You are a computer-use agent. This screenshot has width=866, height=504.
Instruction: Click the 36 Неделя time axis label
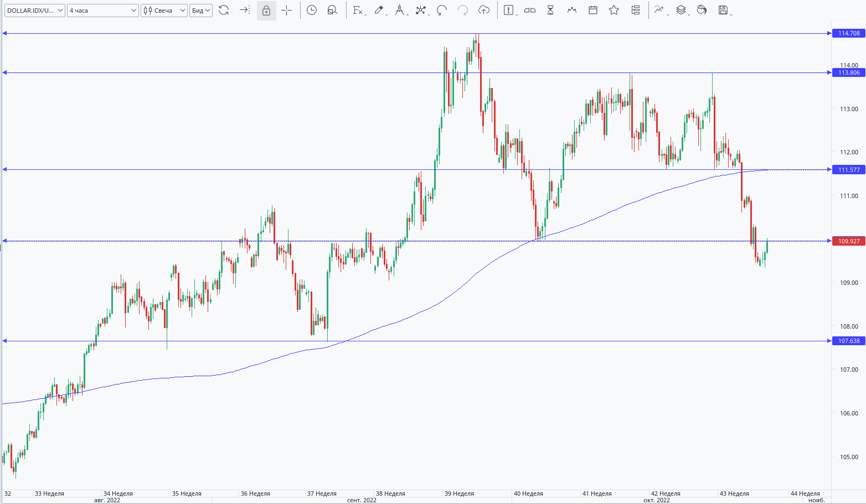pyautogui.click(x=255, y=493)
